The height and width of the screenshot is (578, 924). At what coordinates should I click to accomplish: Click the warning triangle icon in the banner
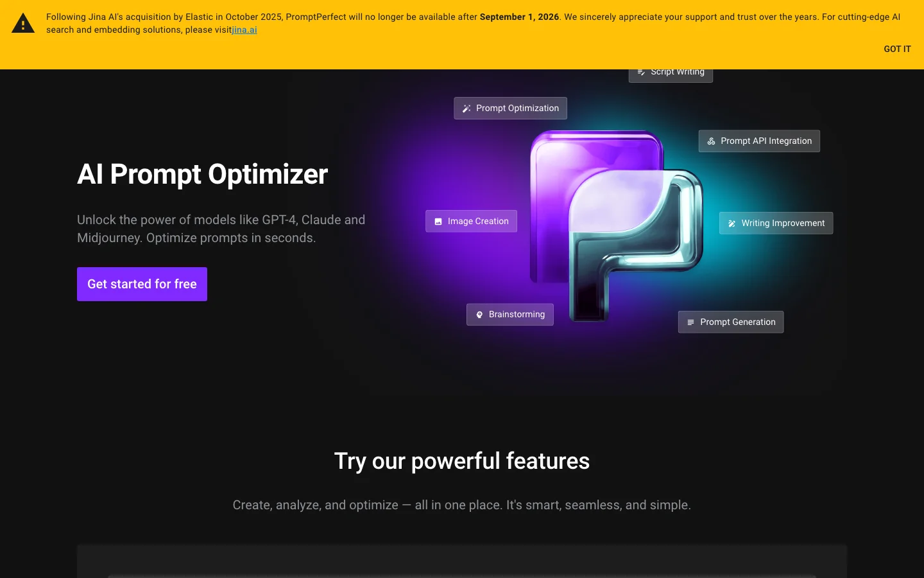(x=23, y=23)
